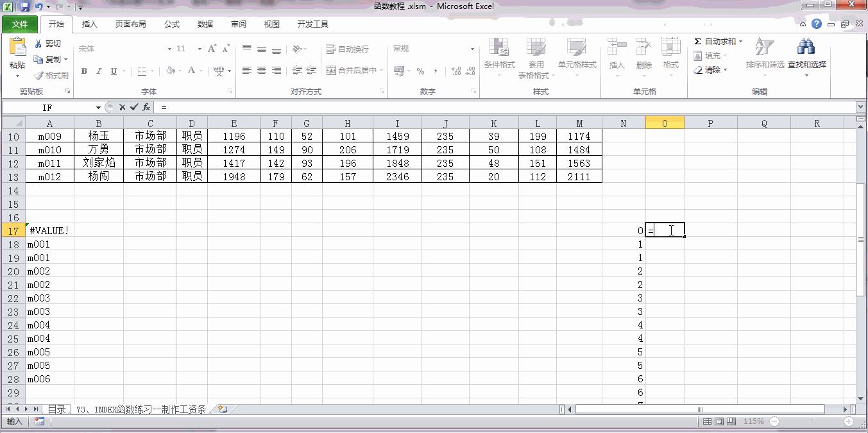
Task: Open the number format dropdown showing 常规
Action: click(x=434, y=49)
